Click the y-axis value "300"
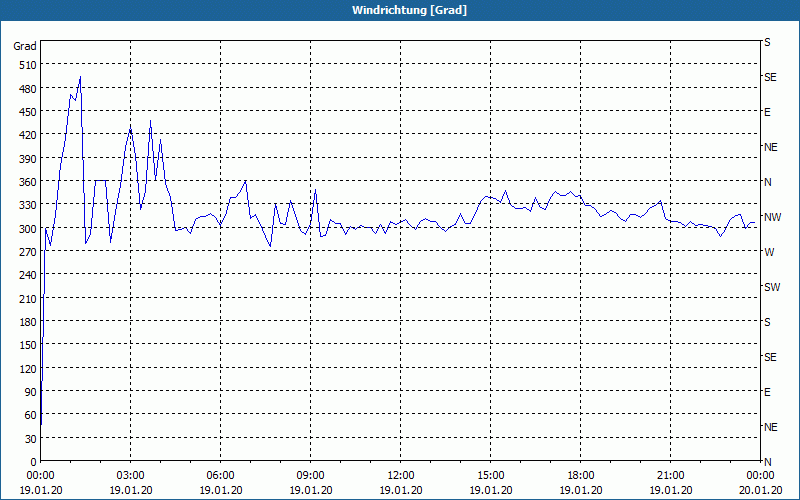The height and width of the screenshot is (500, 800). [x=28, y=229]
